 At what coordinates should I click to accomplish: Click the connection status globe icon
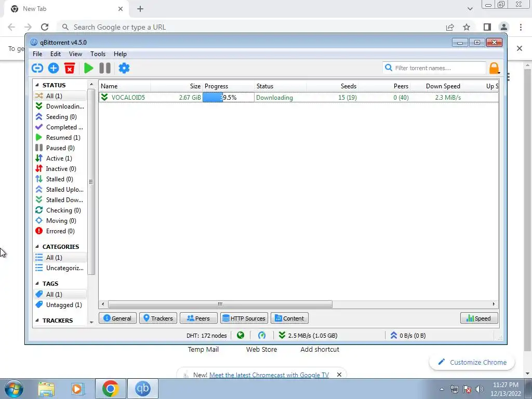pos(241,335)
